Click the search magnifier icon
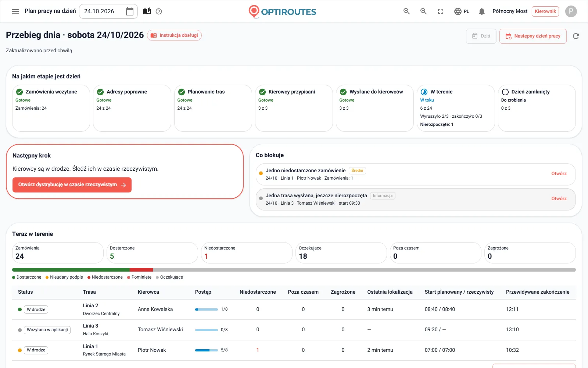 (406, 11)
